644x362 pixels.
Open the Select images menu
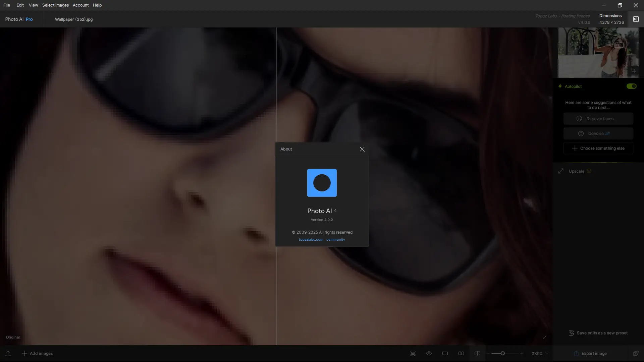(55, 5)
